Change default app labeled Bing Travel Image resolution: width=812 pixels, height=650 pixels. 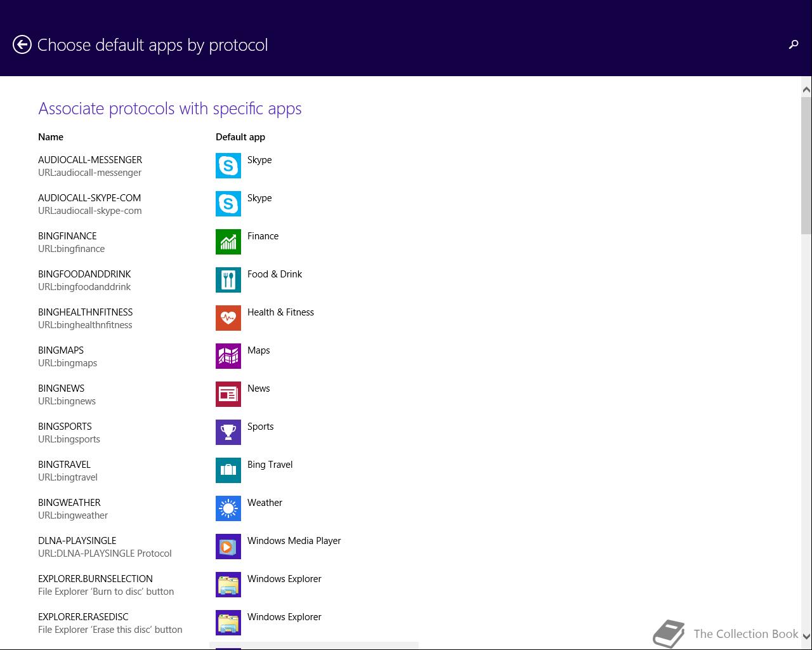click(x=270, y=465)
